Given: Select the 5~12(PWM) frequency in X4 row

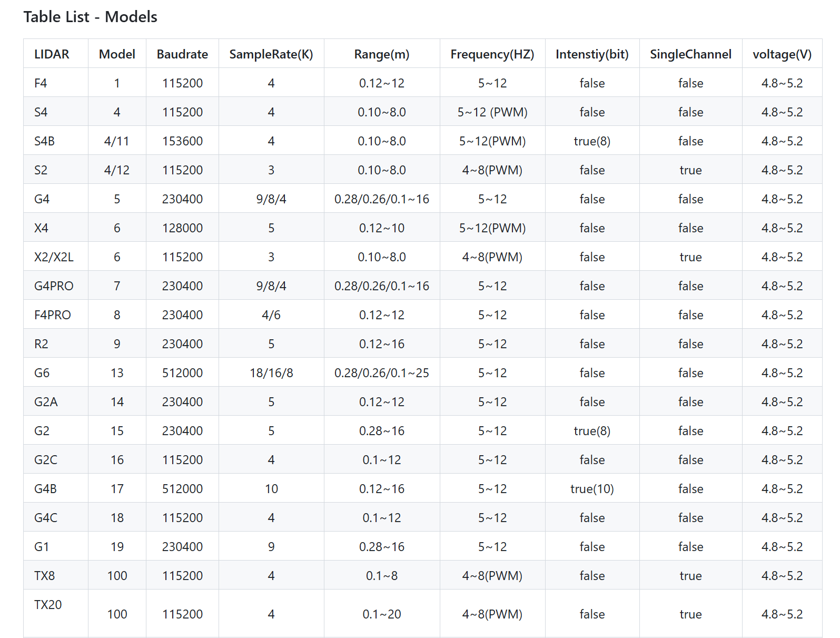Looking at the screenshot, I should pos(492,228).
